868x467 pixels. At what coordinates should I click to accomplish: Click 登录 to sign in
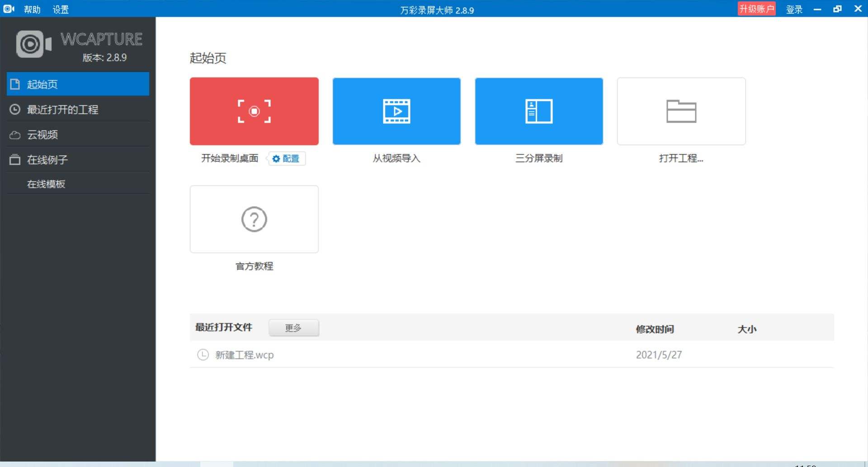pyautogui.click(x=794, y=10)
